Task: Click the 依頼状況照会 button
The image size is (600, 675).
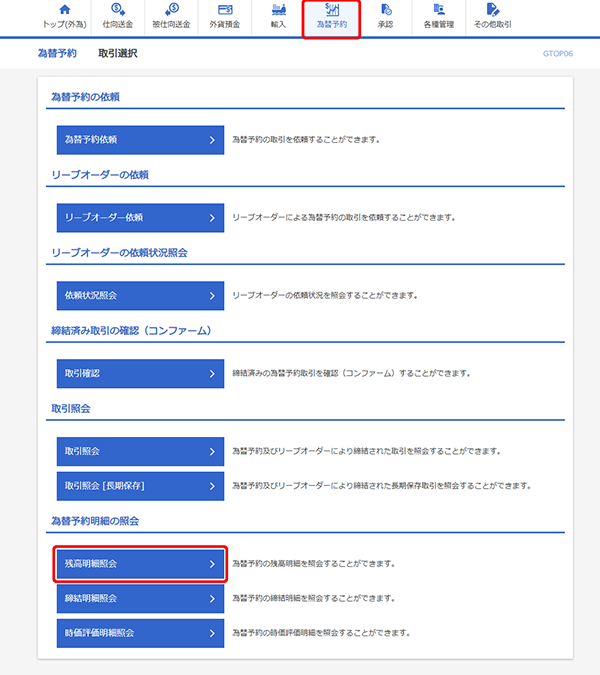Action: pyautogui.click(x=140, y=296)
